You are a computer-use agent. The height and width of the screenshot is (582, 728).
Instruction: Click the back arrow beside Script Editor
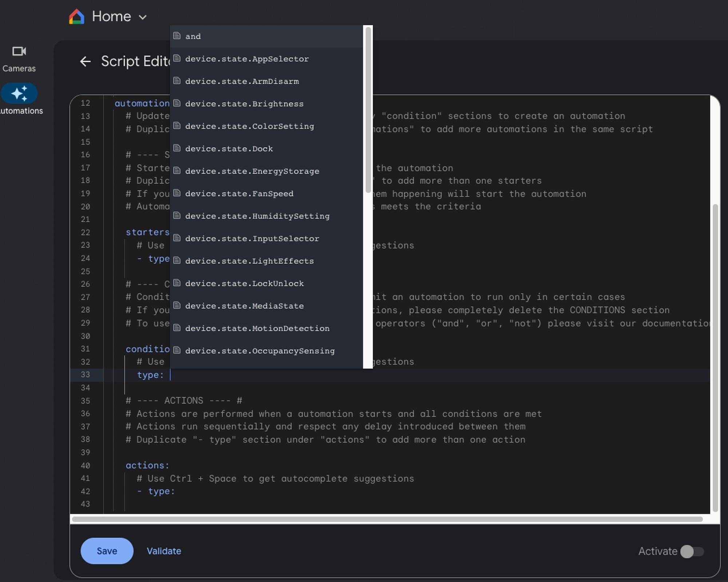point(86,61)
